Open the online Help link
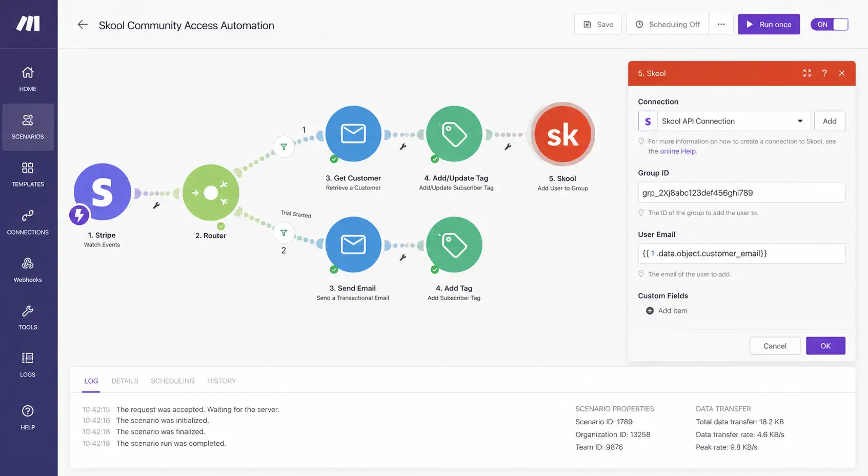The width and height of the screenshot is (868, 476). coord(678,151)
